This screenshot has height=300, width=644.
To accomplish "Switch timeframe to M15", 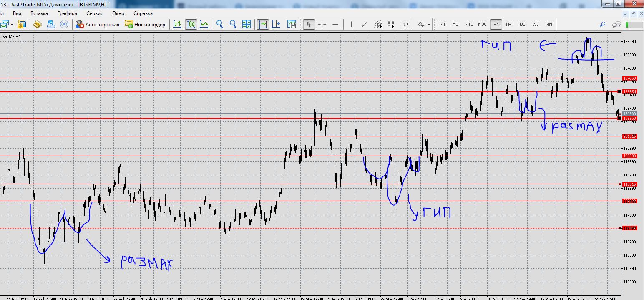I will pyautogui.click(x=469, y=24).
